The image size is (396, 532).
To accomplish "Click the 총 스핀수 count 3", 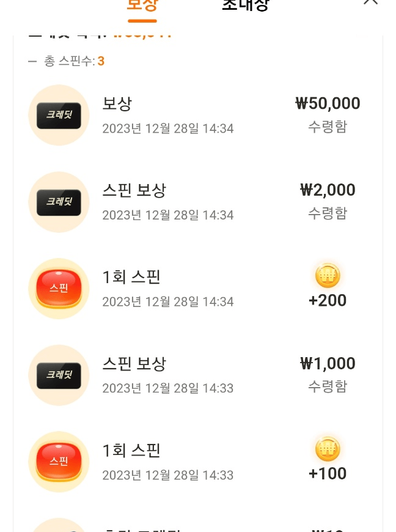I will [x=101, y=61].
